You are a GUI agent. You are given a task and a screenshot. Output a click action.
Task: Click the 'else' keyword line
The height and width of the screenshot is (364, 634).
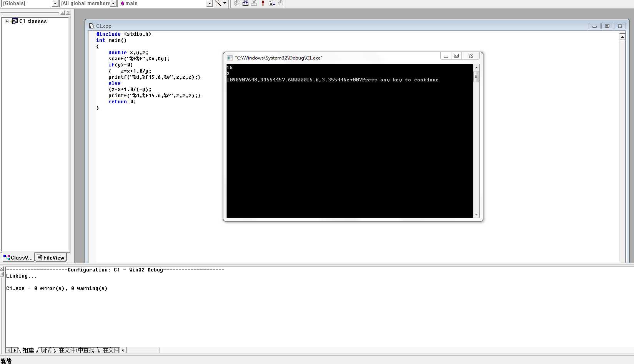(x=115, y=83)
